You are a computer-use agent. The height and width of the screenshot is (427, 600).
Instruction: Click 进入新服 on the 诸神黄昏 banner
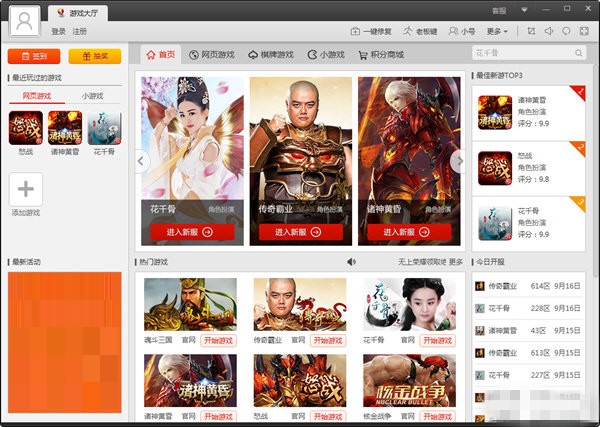coord(409,232)
